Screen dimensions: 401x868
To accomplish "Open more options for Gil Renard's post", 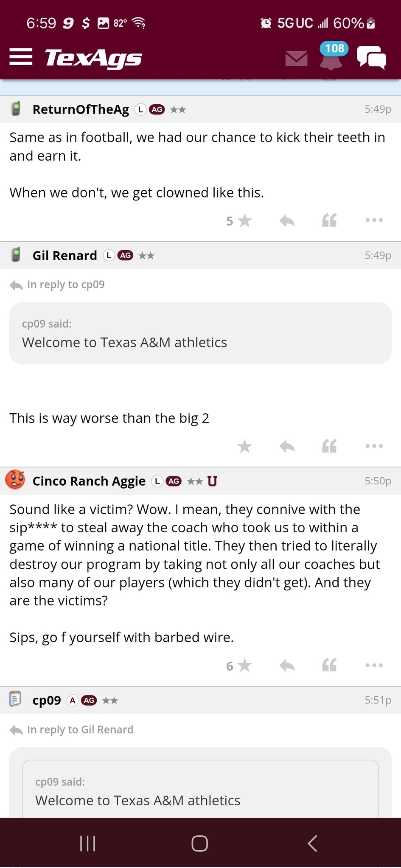I will click(374, 446).
